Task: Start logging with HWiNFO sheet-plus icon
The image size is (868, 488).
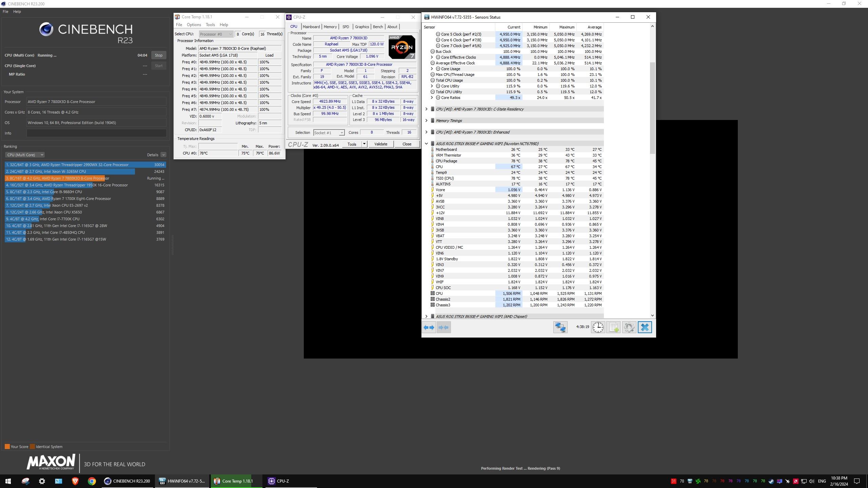Action: (613, 327)
